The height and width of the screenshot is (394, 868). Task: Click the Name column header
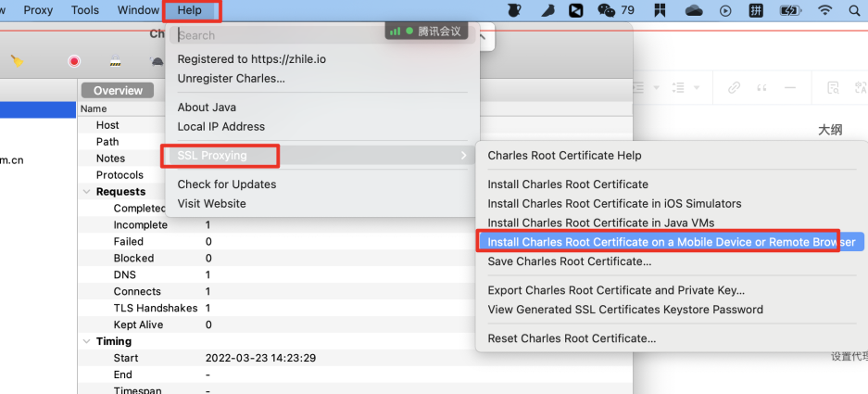click(94, 108)
